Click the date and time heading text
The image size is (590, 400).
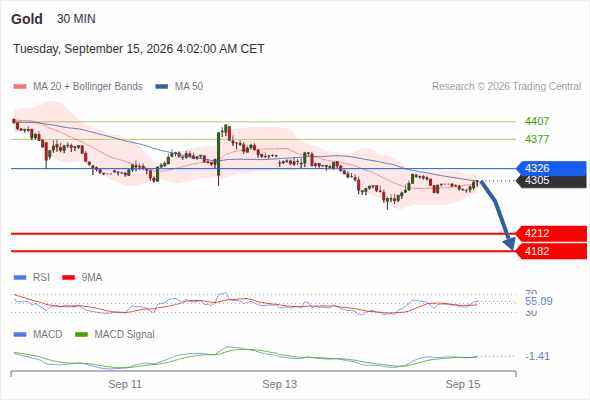pos(139,49)
